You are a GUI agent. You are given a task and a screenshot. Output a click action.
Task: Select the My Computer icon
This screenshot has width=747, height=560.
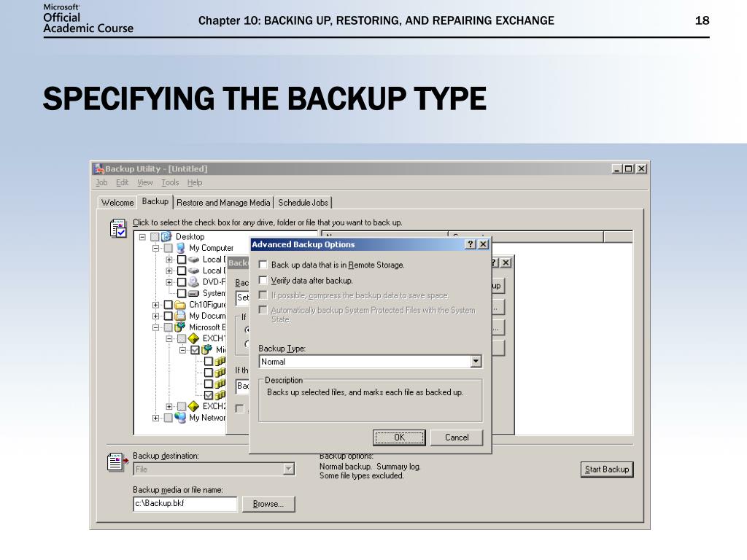[x=180, y=248]
